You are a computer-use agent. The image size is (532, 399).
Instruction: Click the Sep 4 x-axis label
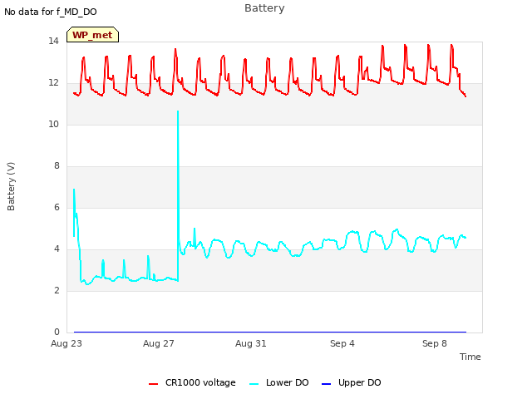342,343
